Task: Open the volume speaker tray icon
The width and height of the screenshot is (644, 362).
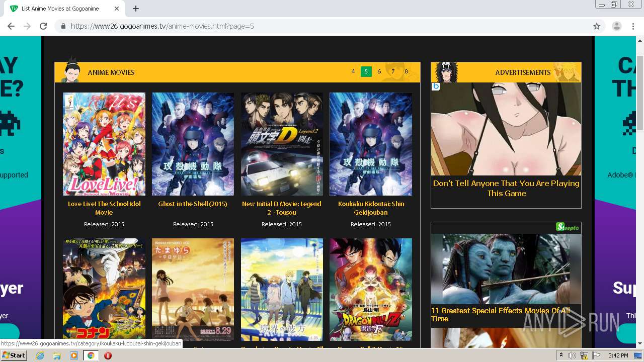Action: click(x=572, y=355)
